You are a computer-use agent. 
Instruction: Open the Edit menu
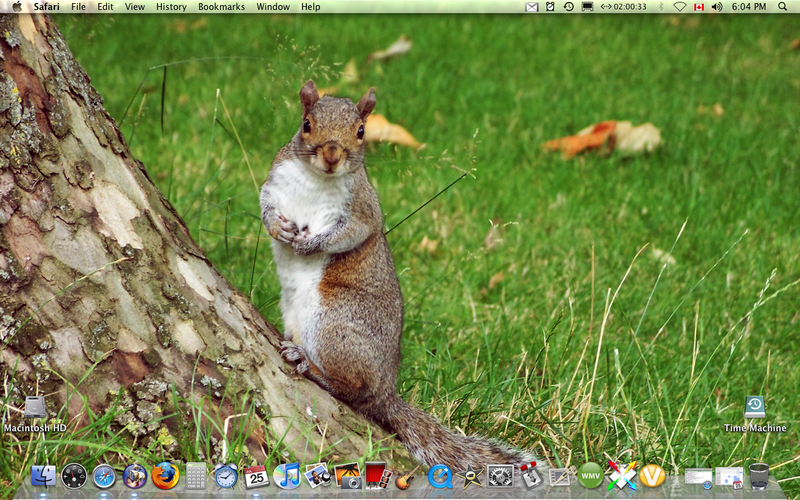click(x=105, y=7)
